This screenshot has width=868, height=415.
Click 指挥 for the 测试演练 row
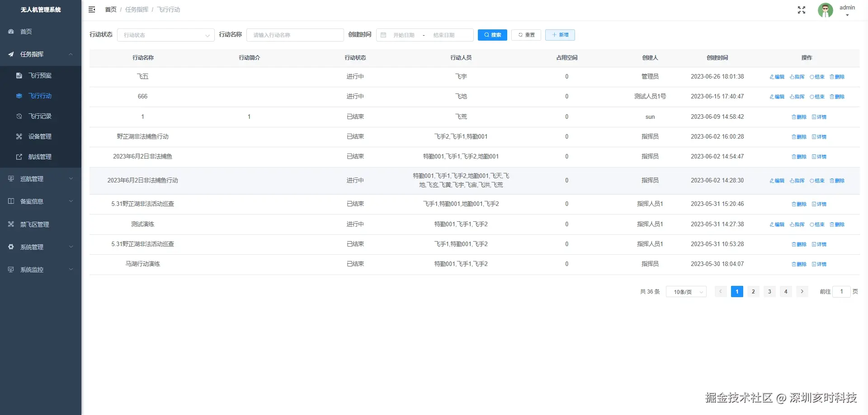click(797, 224)
